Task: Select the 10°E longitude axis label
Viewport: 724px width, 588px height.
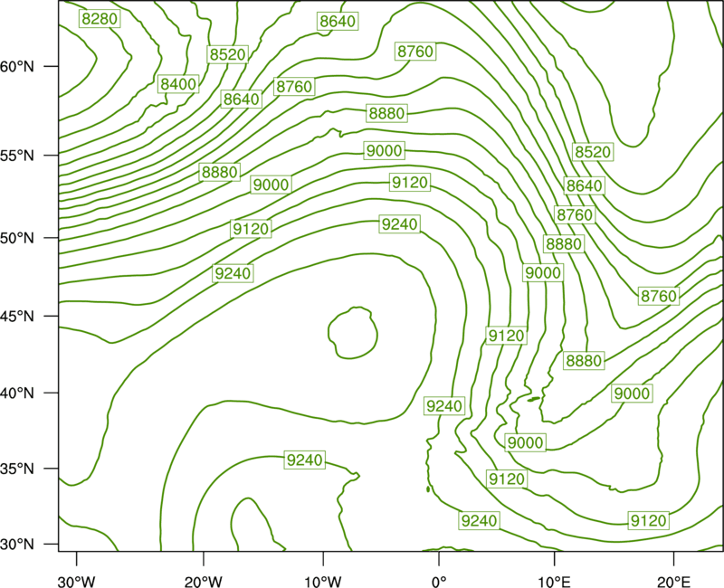Action: pos(554,582)
